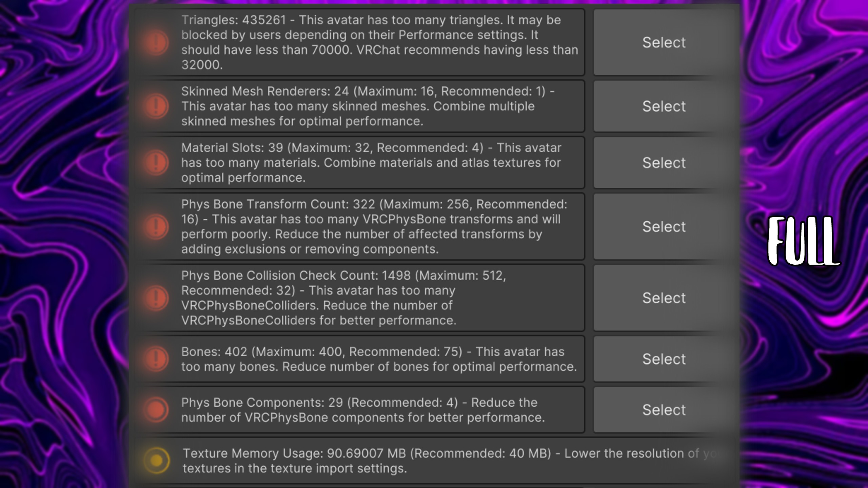Viewport: 868px width, 488px height.
Task: Select objects for the Triangles warning
Action: point(664,42)
